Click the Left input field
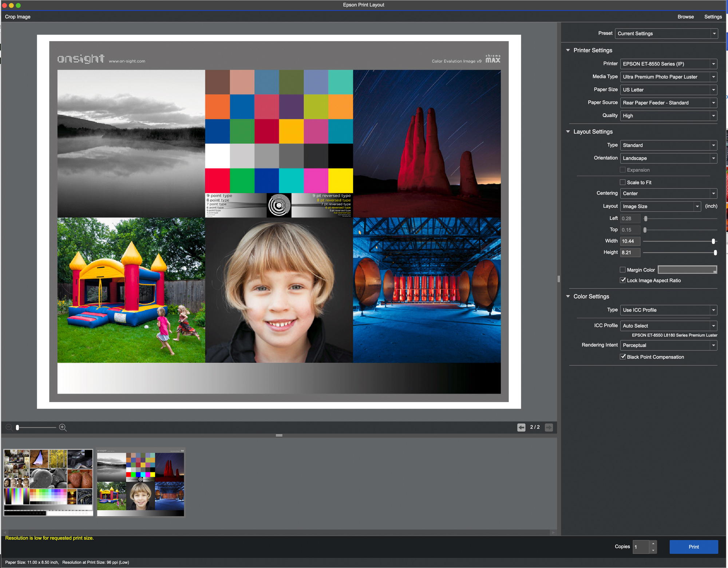The image size is (728, 568). [630, 219]
